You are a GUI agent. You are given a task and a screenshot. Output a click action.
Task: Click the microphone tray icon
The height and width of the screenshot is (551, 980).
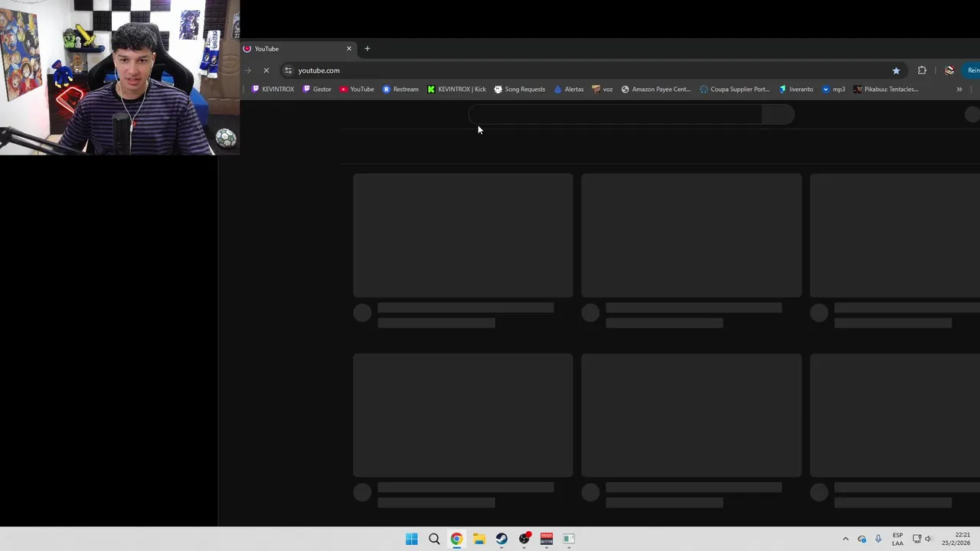878,539
